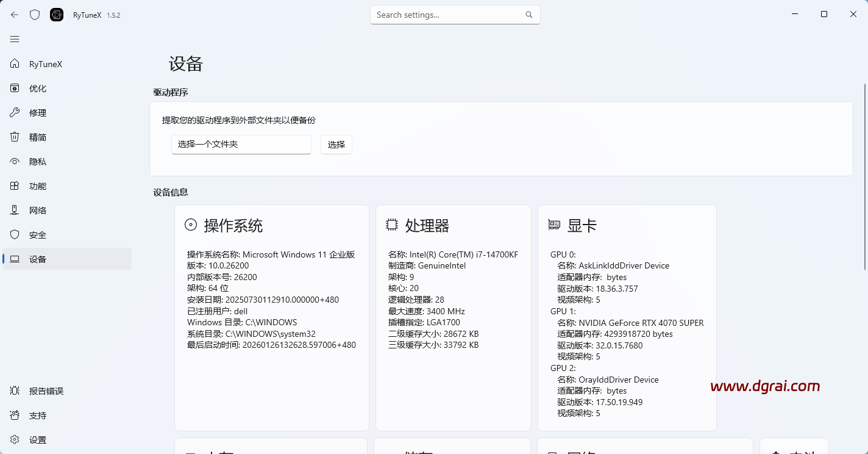Click the shield icon in the title bar
Image resolution: width=868 pixels, height=454 pixels.
pos(35,14)
